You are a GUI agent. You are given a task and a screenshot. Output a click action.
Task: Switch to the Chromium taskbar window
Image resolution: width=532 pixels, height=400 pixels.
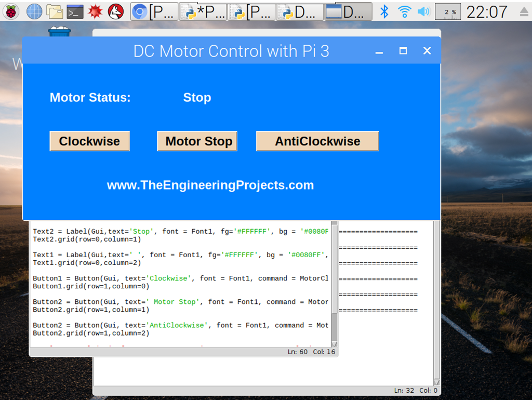pyautogui.click(x=154, y=11)
